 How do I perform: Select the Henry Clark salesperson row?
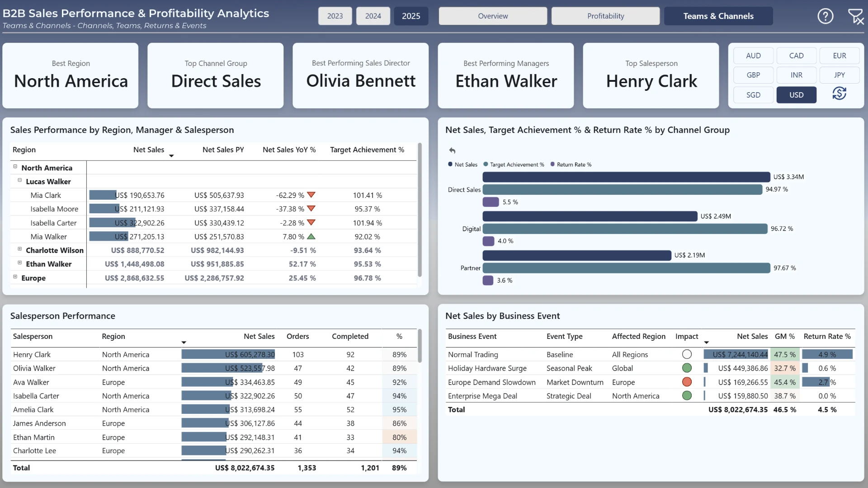(214, 354)
